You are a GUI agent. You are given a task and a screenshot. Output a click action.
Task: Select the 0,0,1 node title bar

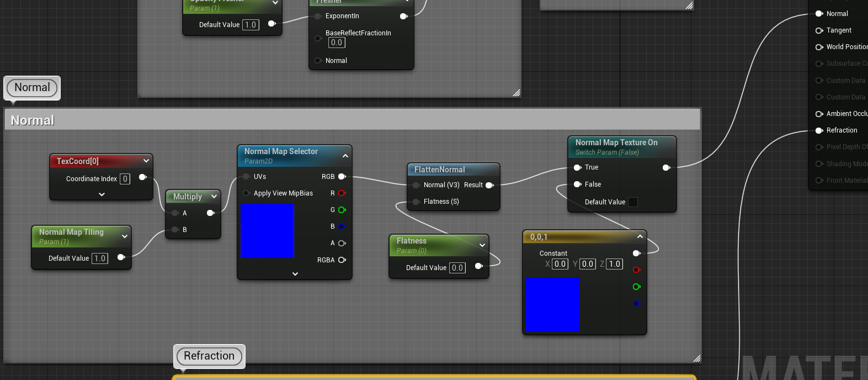coord(584,237)
